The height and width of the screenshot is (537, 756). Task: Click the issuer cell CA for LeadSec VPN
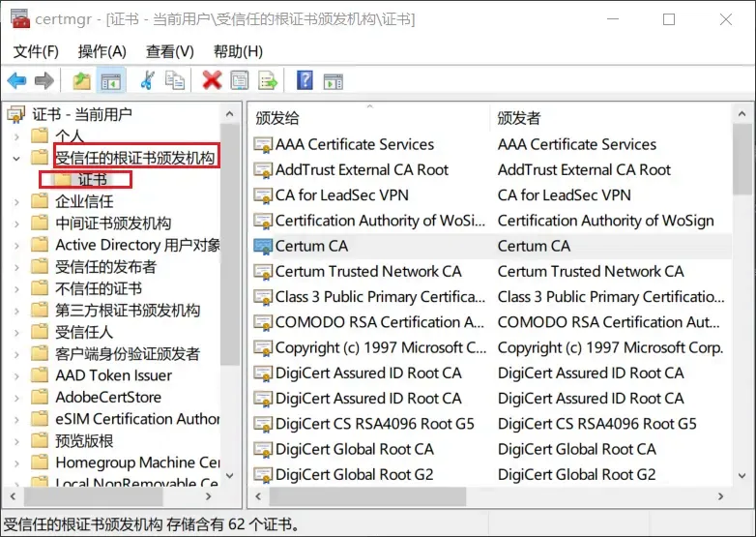tap(565, 194)
